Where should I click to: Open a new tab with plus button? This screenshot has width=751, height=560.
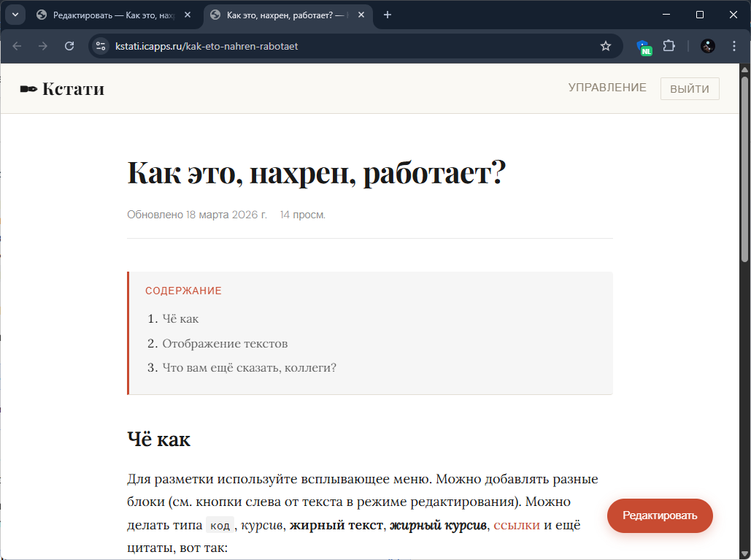point(388,15)
